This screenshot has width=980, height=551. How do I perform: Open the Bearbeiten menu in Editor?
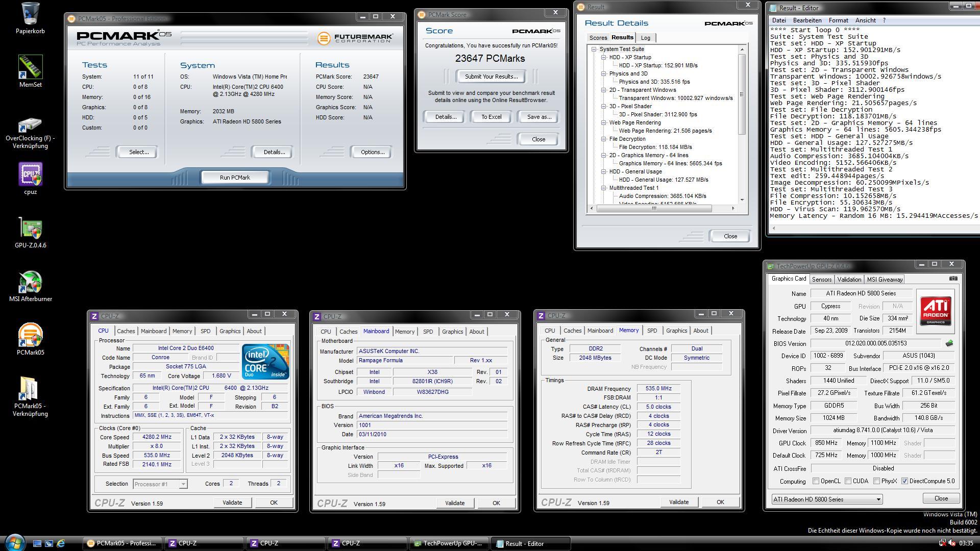coord(807,20)
